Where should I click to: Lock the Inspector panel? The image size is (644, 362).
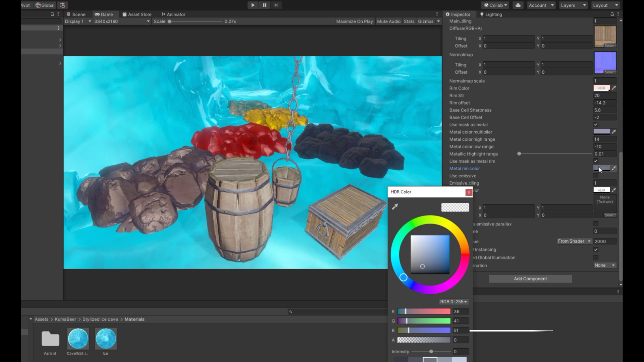pyautogui.click(x=612, y=14)
